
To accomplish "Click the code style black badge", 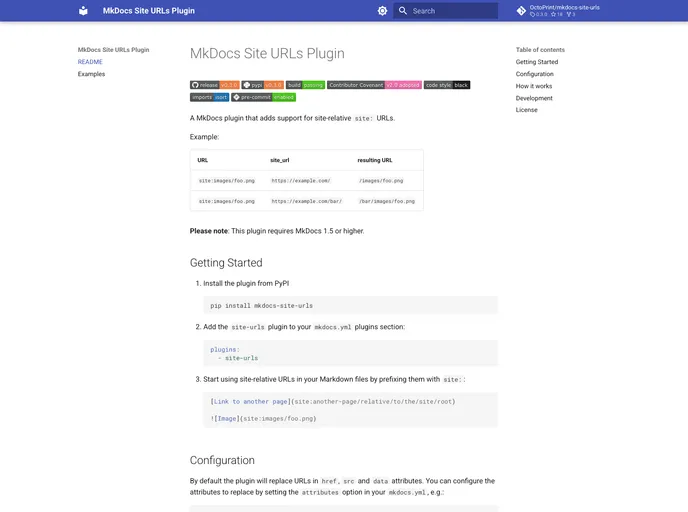I will [x=447, y=85].
